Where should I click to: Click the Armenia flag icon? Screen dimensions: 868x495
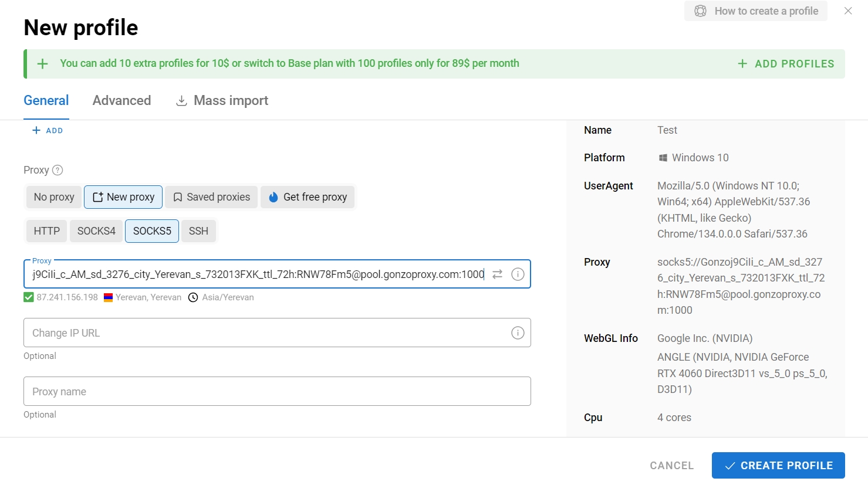click(108, 297)
